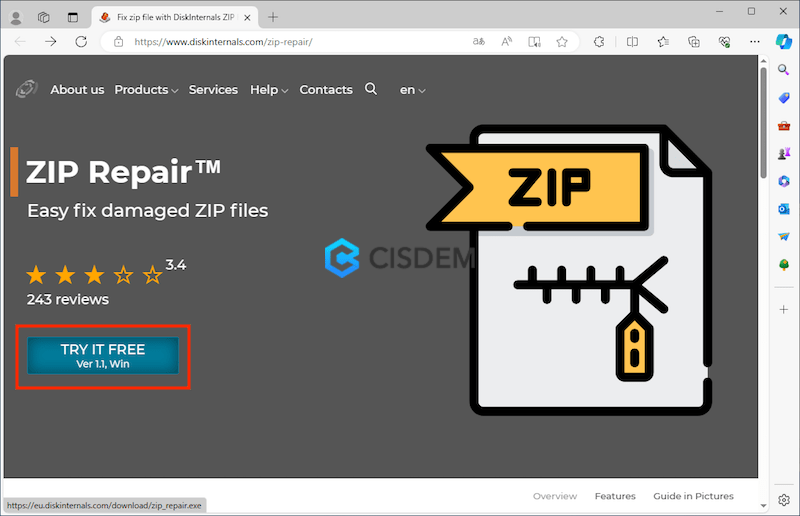
Task: Open the en language selector
Action: point(412,90)
